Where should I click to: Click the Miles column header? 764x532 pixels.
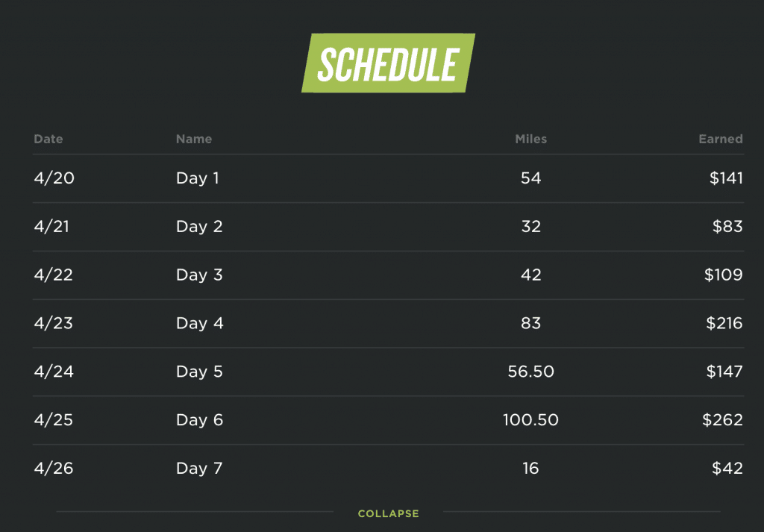[530, 139]
